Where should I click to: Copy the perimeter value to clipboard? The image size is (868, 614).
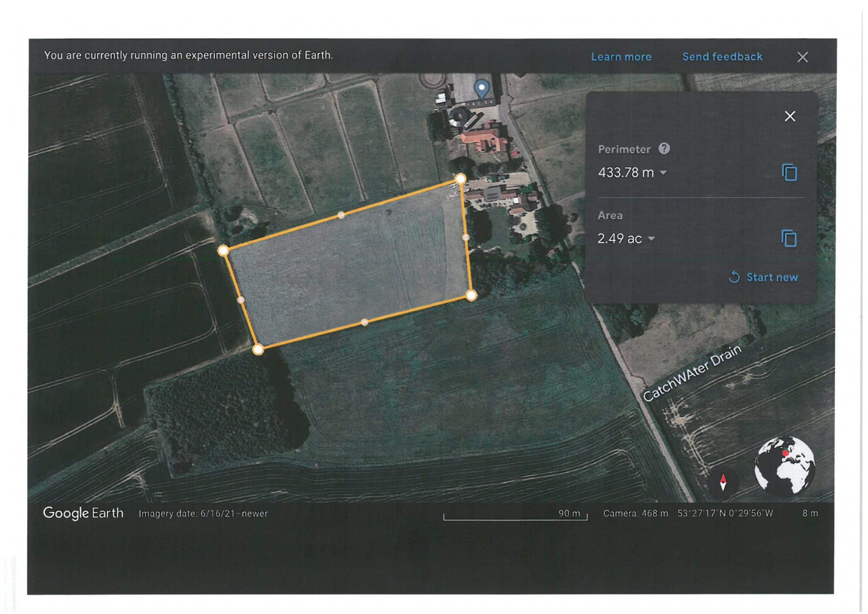[789, 173]
